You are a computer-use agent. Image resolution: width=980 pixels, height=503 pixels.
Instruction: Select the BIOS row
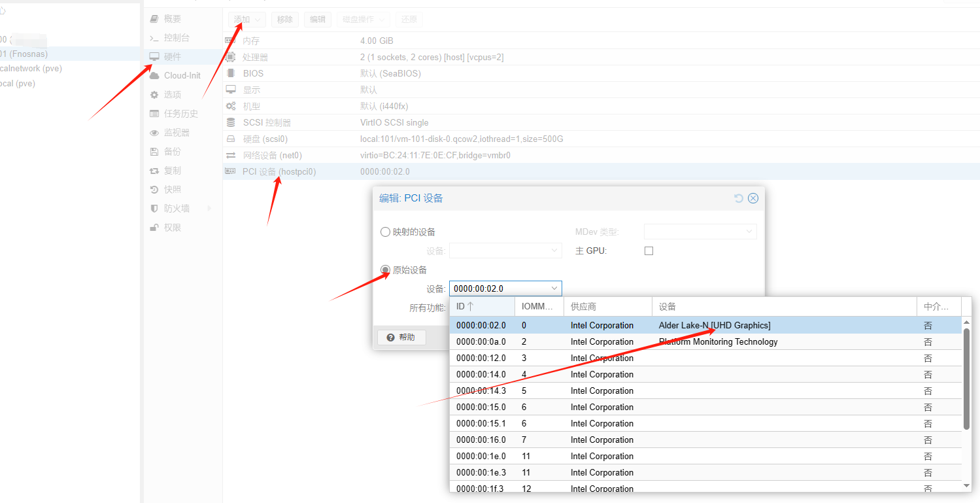(x=601, y=73)
